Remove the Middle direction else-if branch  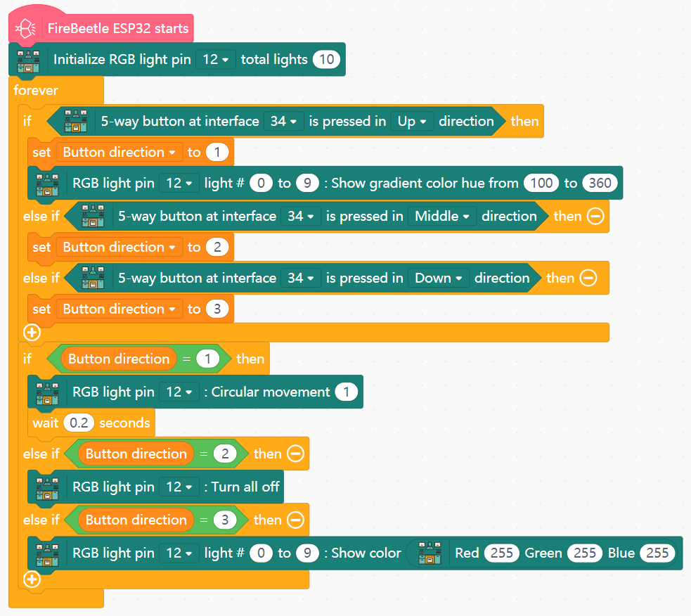(x=595, y=216)
